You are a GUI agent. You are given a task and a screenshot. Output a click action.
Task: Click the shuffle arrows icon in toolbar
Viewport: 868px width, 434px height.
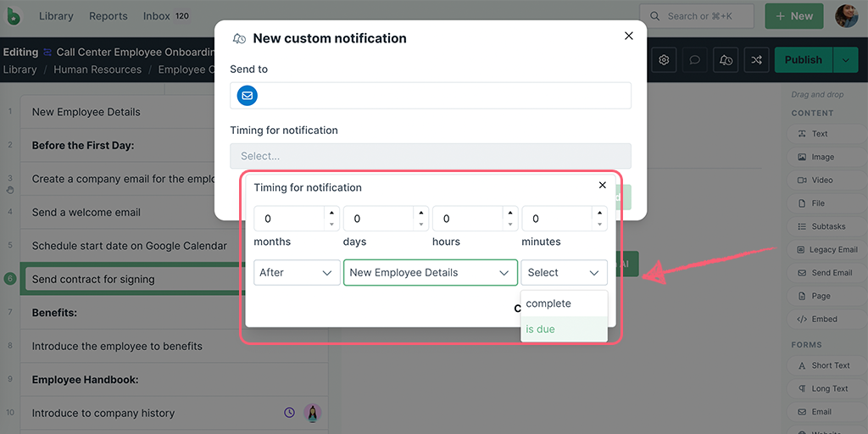point(756,60)
